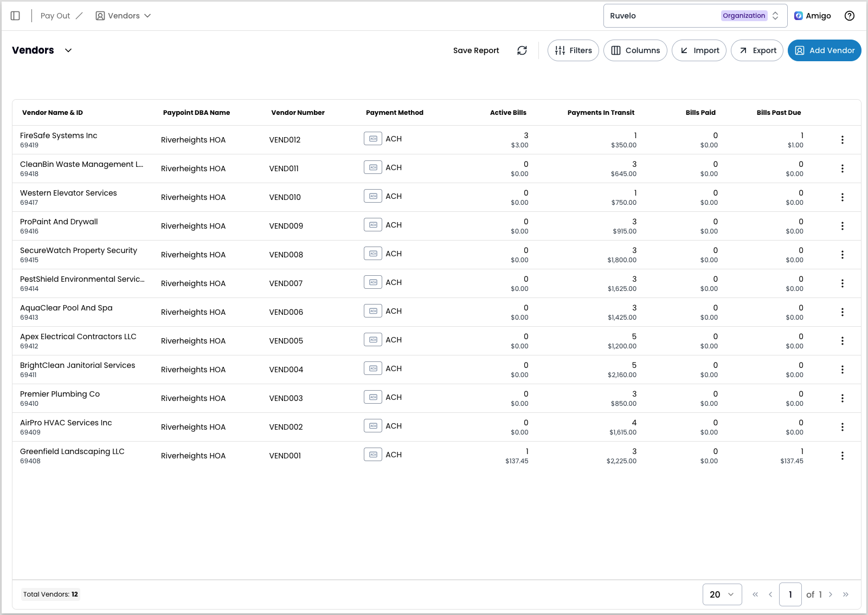Click Riverheights HOA in VEND002 row
868x615 pixels.
pos(193,427)
